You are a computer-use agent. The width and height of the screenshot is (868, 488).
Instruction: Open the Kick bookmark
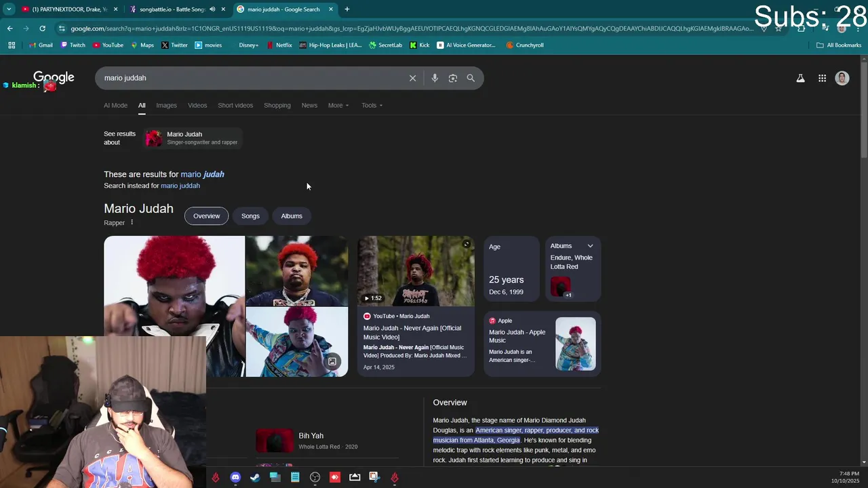click(420, 45)
